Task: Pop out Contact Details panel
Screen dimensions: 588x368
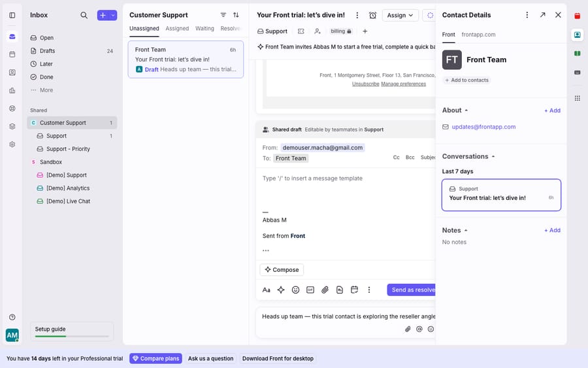Action: (543, 15)
